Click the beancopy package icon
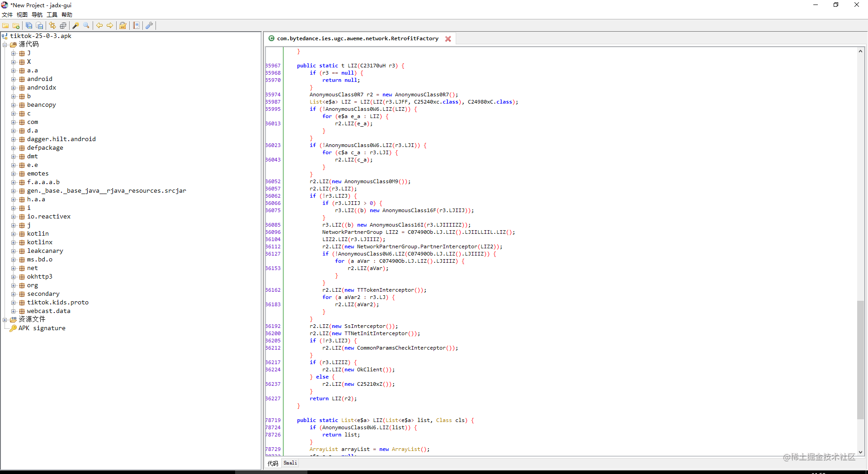This screenshot has height=474, width=868. pos(22,105)
